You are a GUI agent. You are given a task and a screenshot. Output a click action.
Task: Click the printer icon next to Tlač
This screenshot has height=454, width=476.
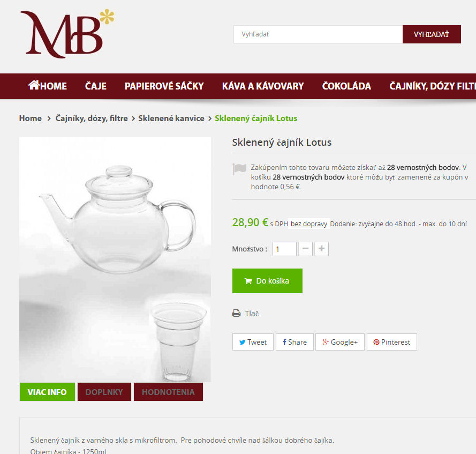pyautogui.click(x=237, y=313)
